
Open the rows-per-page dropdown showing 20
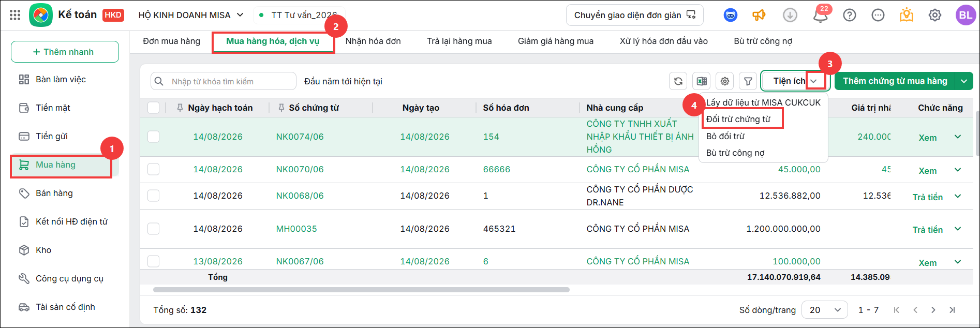[x=825, y=310]
